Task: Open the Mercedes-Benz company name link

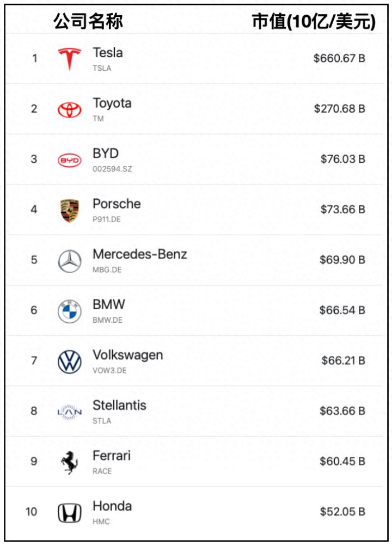Action: (139, 254)
